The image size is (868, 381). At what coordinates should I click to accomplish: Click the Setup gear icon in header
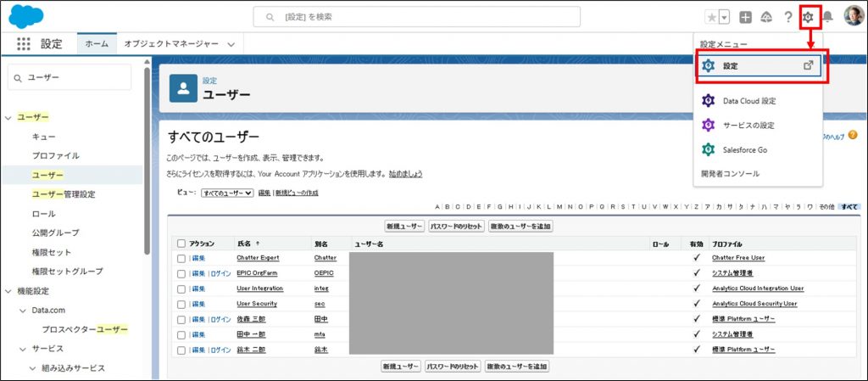point(809,17)
